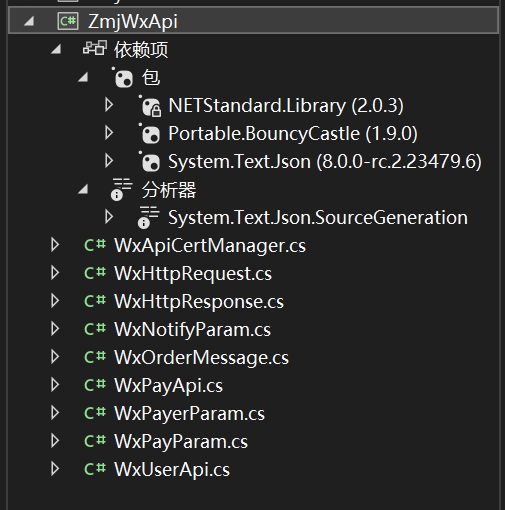Viewport: 505px width, 510px height.
Task: Click the 包 packages icon
Action: click(122, 77)
